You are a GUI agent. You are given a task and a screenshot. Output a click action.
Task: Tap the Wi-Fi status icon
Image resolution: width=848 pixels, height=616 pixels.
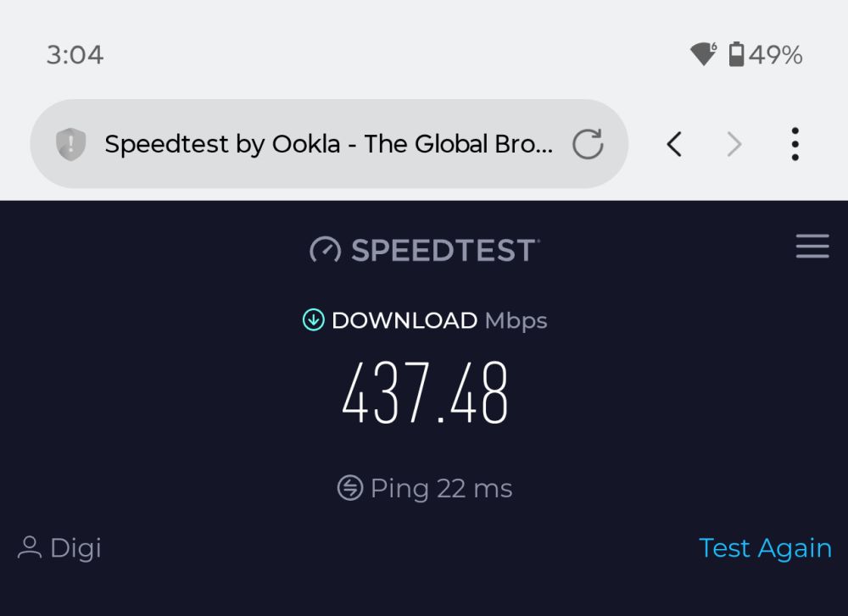click(x=704, y=55)
